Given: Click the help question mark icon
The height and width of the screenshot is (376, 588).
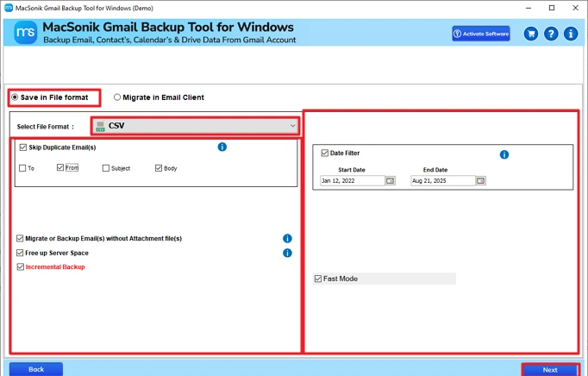Looking at the screenshot, I should [551, 34].
